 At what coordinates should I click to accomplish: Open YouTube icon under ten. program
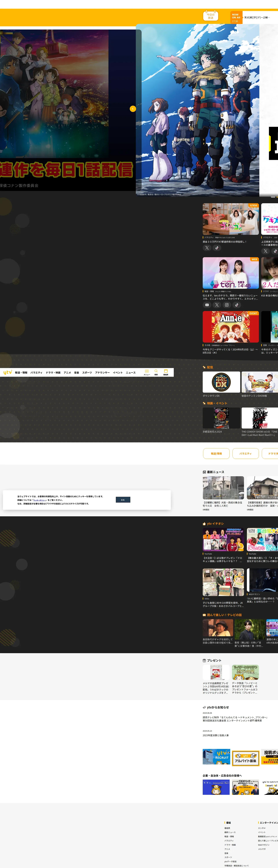pyautogui.click(x=207, y=305)
